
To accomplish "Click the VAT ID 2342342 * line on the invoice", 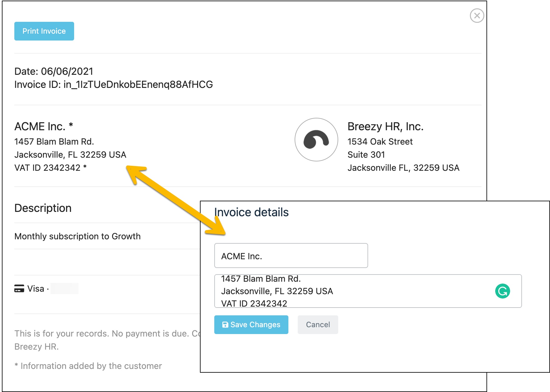I will [50, 168].
